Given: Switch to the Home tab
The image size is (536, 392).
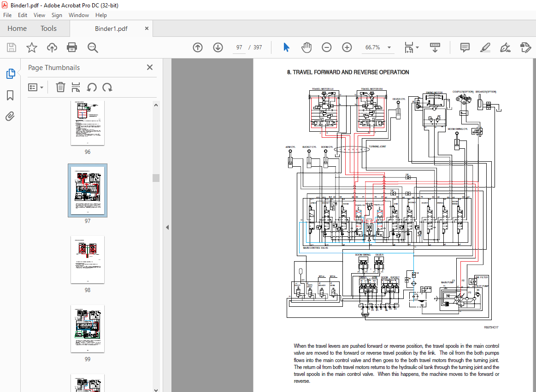Looking at the screenshot, I should click(17, 29).
